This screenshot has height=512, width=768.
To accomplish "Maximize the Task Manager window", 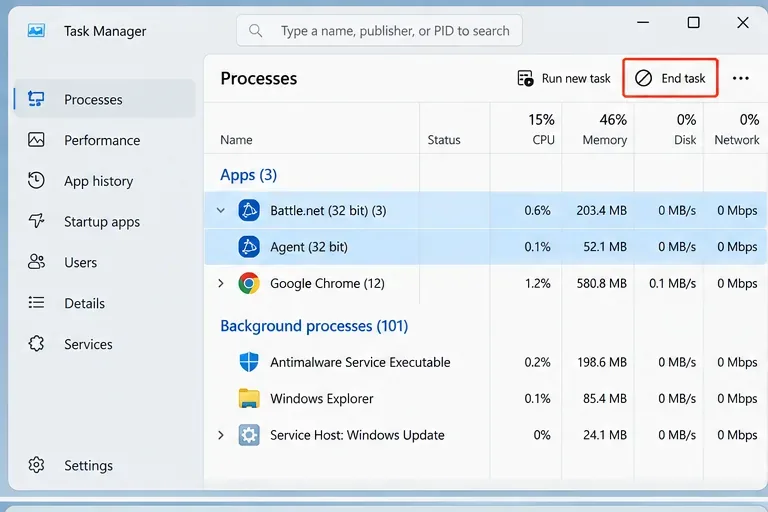I will coord(693,23).
